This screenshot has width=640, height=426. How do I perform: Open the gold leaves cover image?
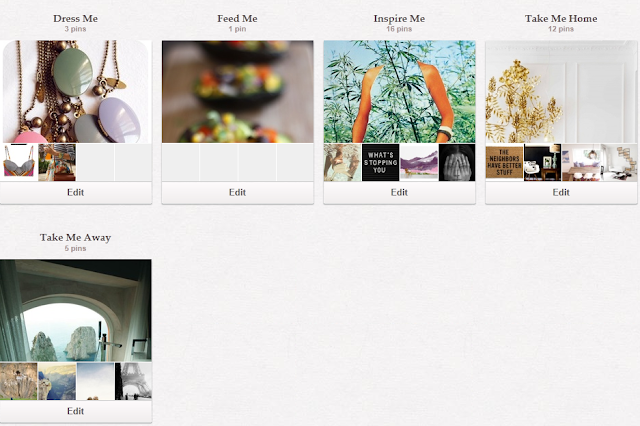[561, 91]
